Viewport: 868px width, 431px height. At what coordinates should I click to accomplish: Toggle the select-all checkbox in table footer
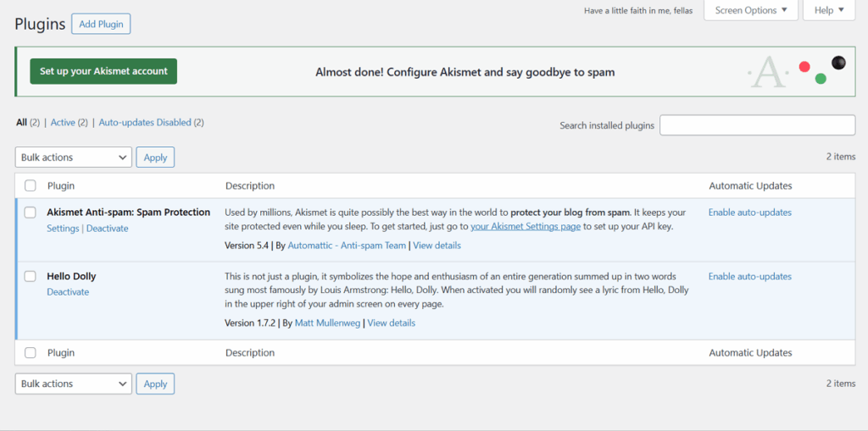click(x=31, y=352)
